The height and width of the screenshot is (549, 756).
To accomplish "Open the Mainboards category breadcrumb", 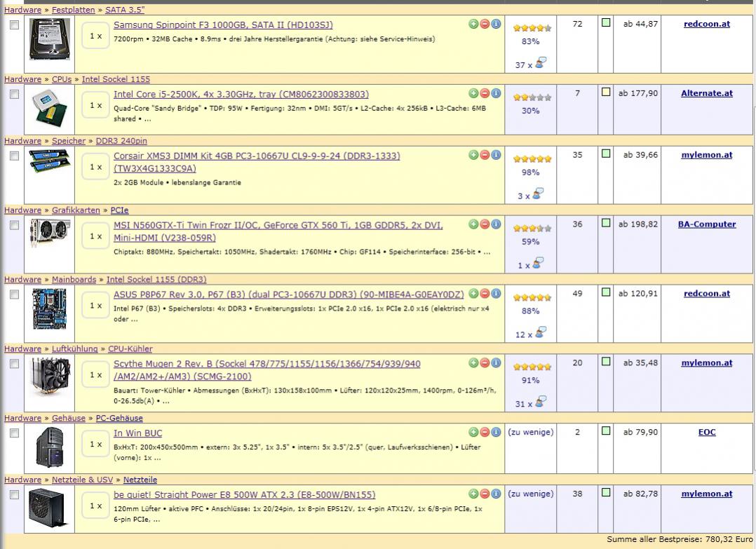I will click(74, 280).
